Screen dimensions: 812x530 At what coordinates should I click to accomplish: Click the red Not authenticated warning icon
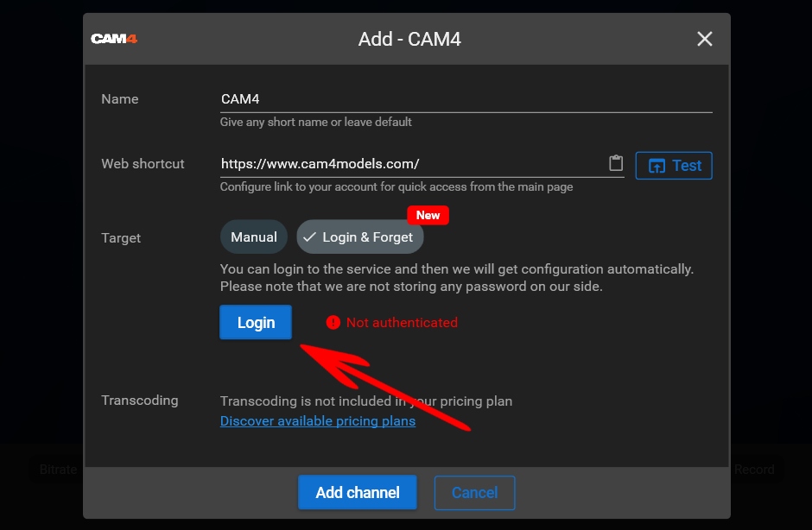[x=333, y=323]
